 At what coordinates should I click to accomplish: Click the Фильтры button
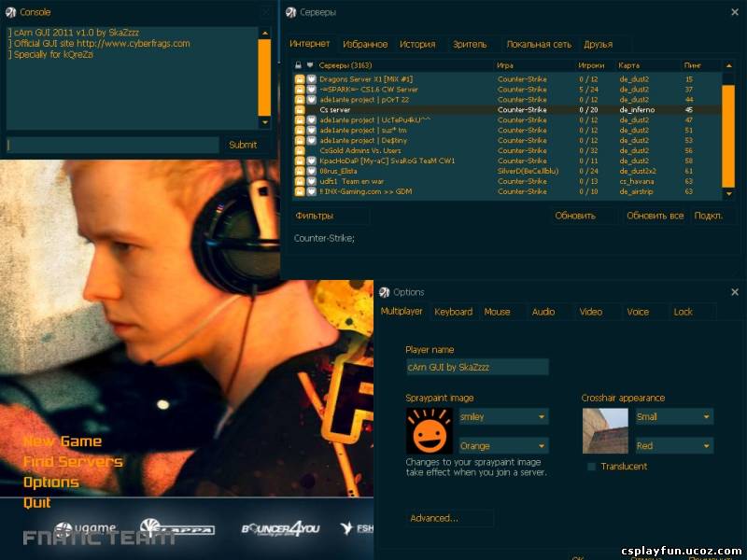click(330, 216)
